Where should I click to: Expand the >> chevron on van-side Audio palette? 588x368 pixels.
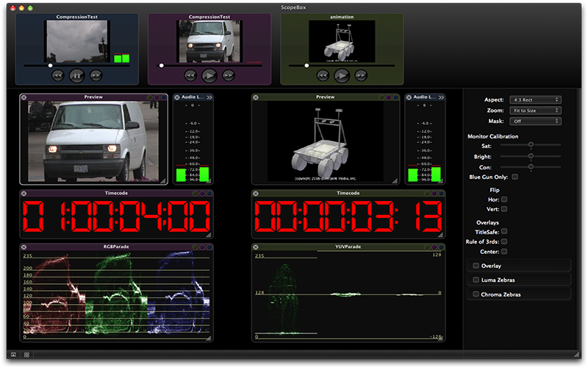[x=209, y=97]
